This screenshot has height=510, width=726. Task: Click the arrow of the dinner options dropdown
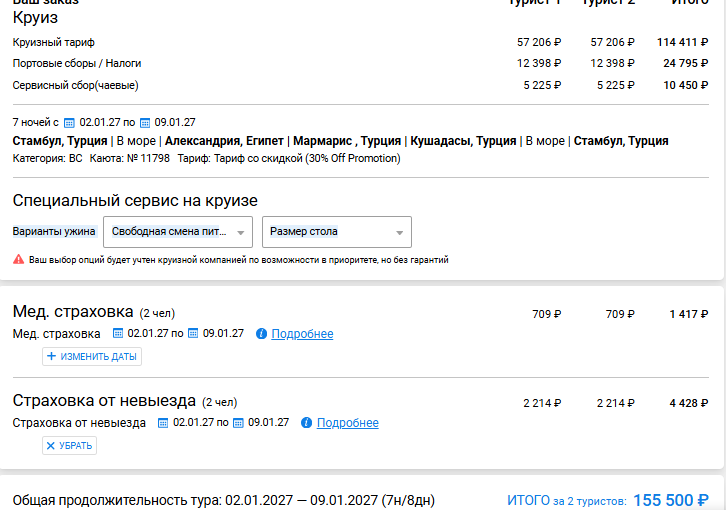pos(241,233)
